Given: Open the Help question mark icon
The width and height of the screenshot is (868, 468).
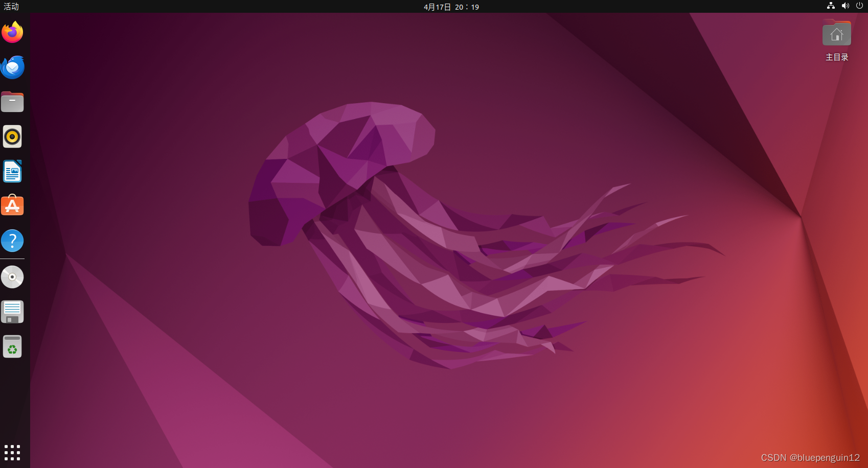Looking at the screenshot, I should 12,240.
